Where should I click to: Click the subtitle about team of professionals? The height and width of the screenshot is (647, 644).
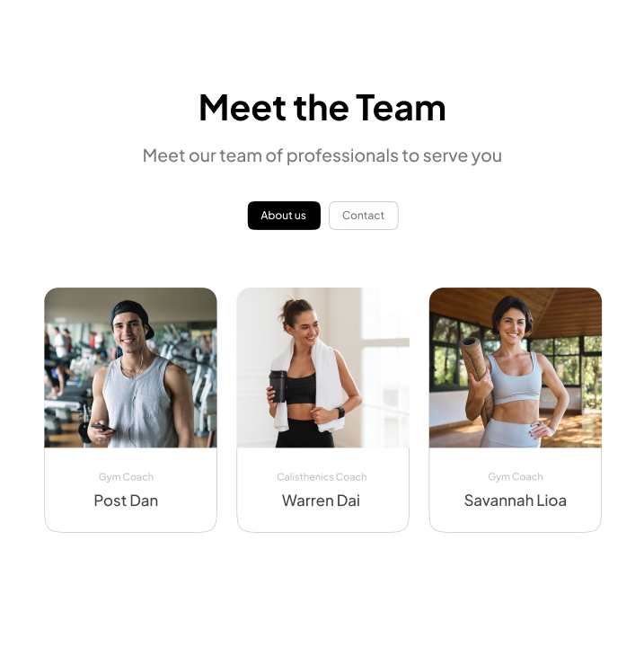click(322, 155)
